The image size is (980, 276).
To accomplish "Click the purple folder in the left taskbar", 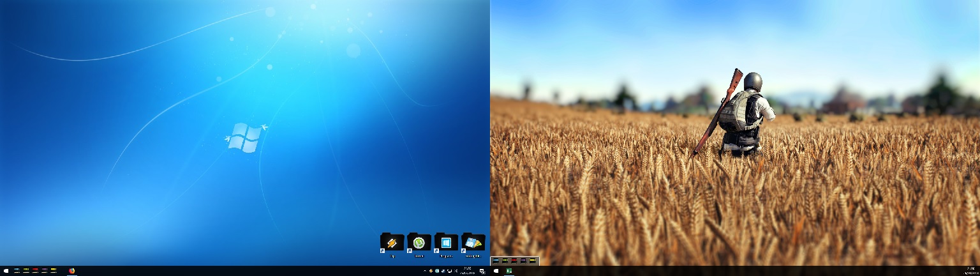I will (x=44, y=270).
